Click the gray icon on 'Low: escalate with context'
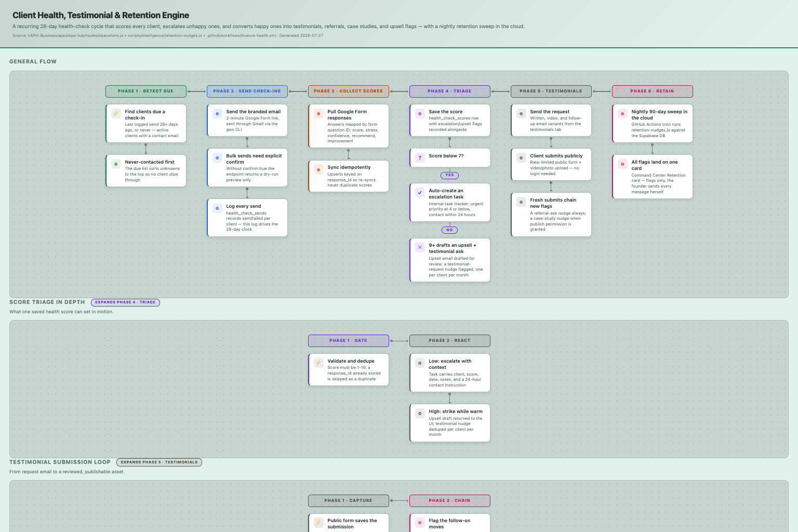The width and height of the screenshot is (798, 532). [x=420, y=363]
